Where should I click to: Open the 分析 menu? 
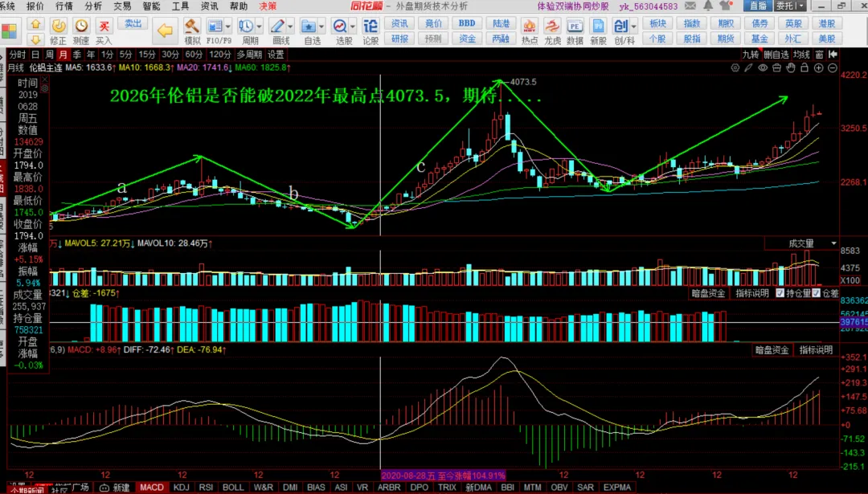click(x=93, y=6)
